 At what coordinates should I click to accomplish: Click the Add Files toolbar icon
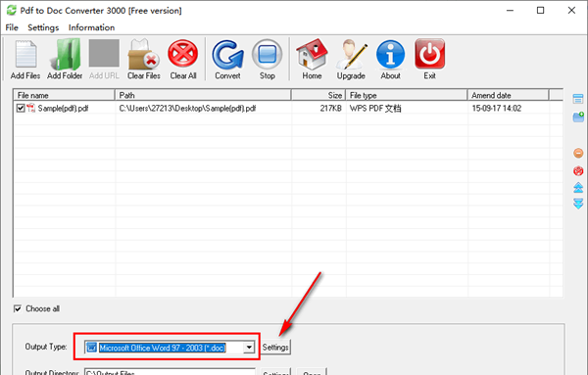[x=25, y=55]
